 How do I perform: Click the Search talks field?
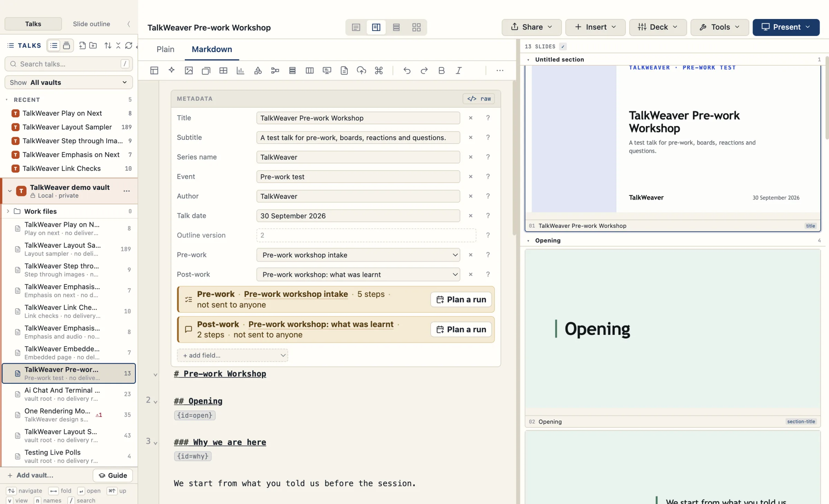(x=69, y=64)
